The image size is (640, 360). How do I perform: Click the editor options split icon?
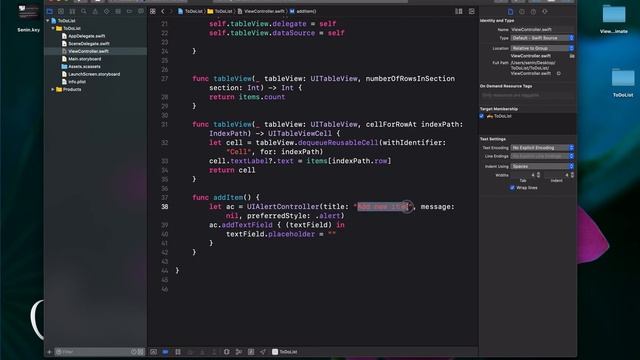point(459,11)
